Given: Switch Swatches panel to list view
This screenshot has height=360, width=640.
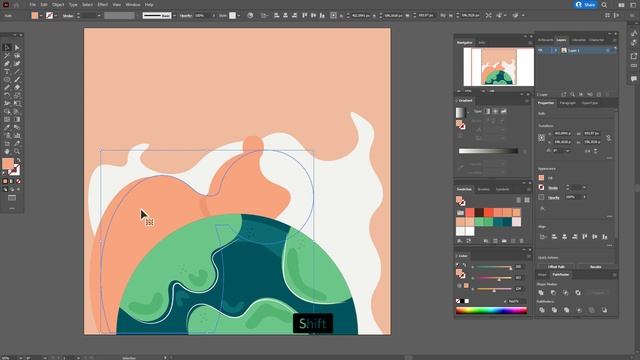Looking at the screenshot, I should coord(518,200).
